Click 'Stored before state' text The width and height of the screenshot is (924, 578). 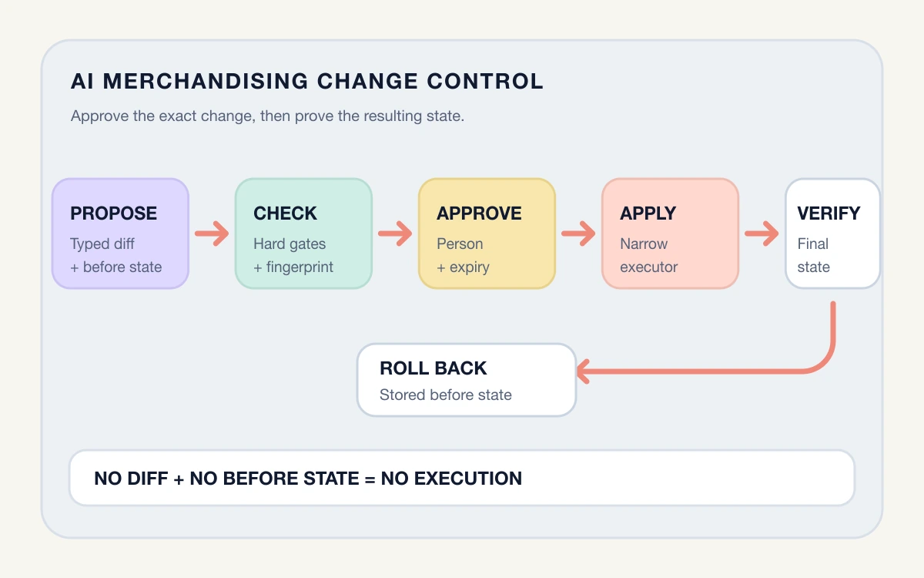tap(446, 395)
